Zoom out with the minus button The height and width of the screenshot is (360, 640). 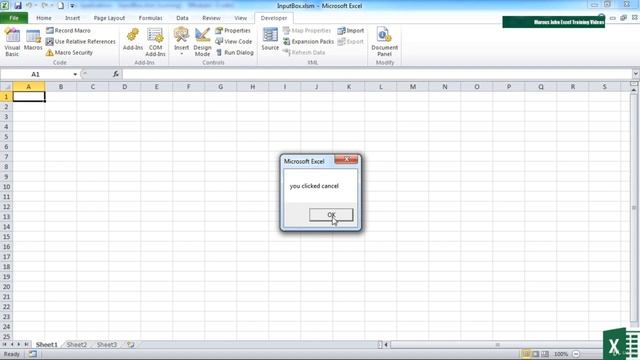coord(576,354)
